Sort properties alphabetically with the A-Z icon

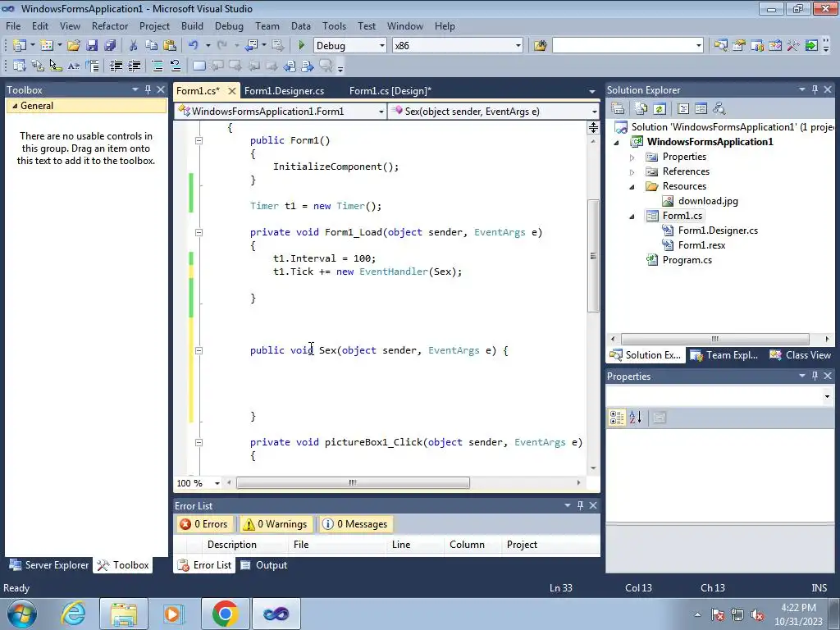pos(636,418)
